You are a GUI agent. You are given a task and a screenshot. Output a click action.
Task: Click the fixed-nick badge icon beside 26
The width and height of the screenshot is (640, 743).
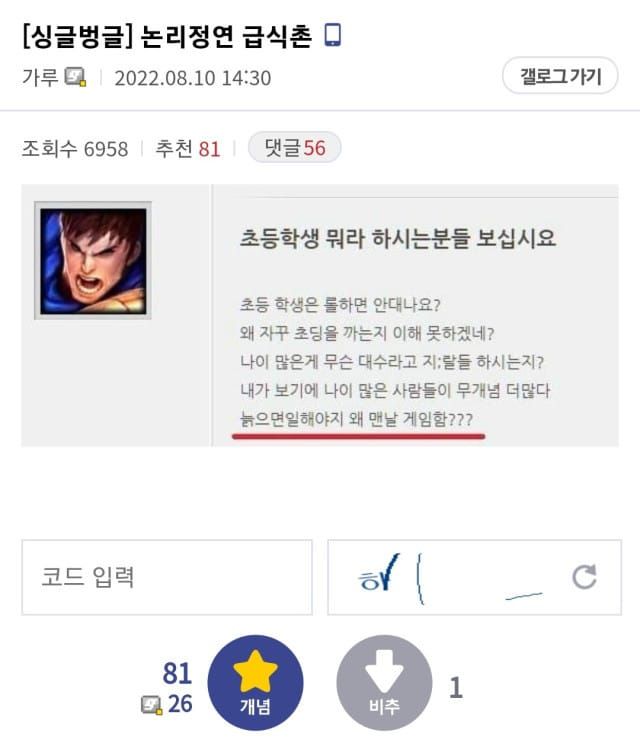tap(152, 705)
